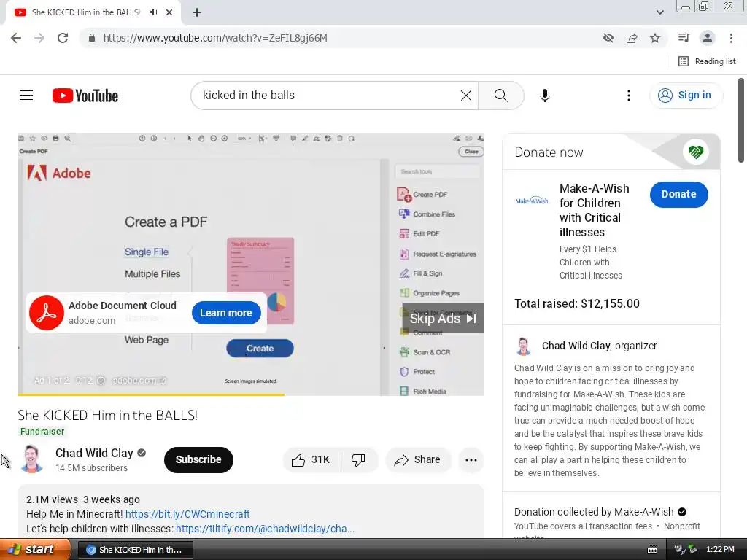The image size is (747, 560).
Task: Open the Chad Wild Clay channel name
Action: [94, 453]
